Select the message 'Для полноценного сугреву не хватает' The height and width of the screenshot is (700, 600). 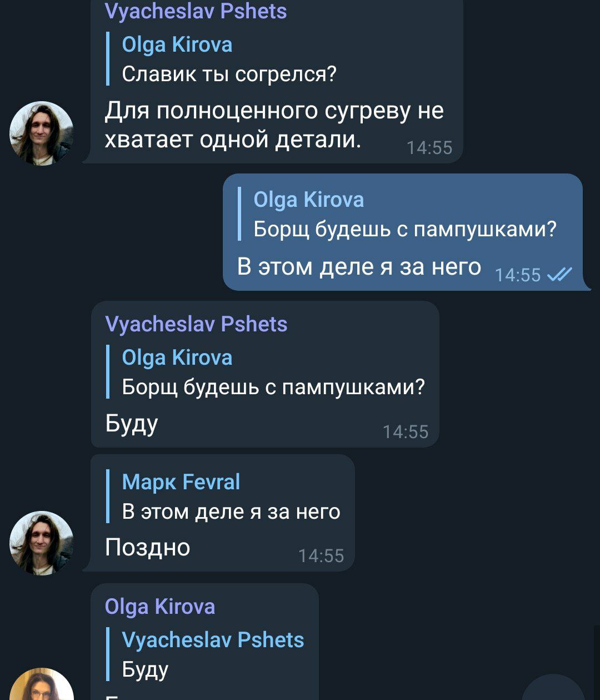pos(274,125)
